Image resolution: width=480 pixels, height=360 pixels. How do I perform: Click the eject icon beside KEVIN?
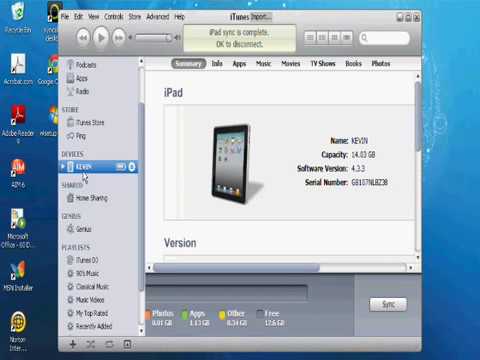[132, 166]
